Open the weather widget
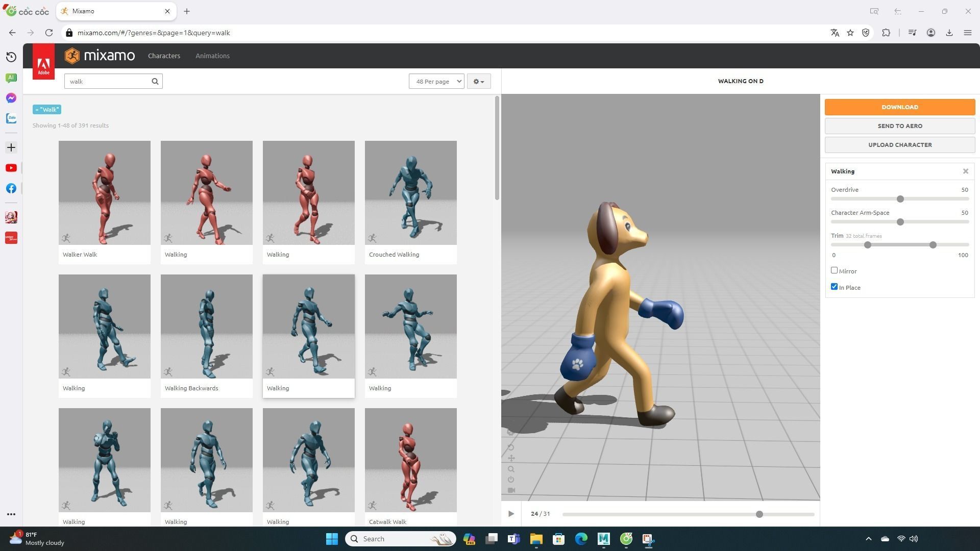 37,539
